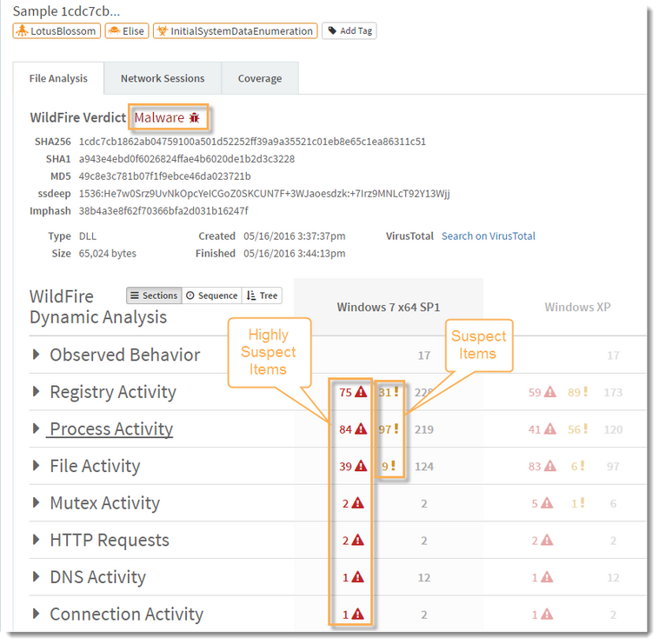Open the Search on VirusTotal link
This screenshot has width=659, height=644.
[x=488, y=236]
